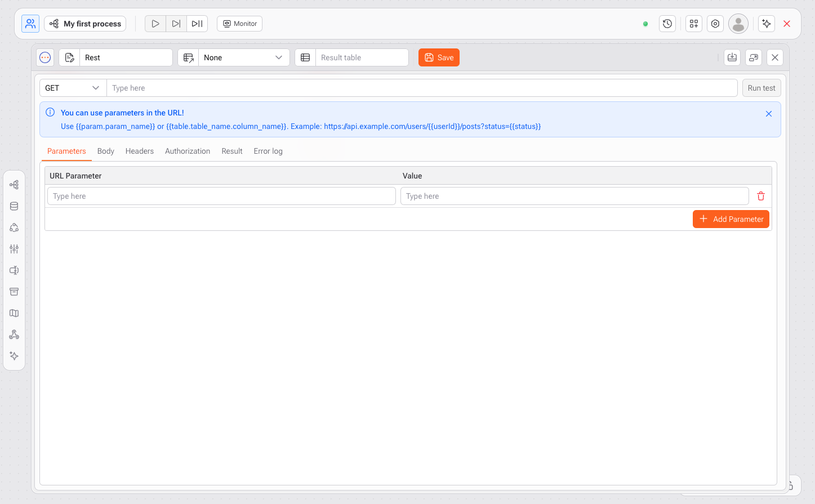The width and height of the screenshot is (815, 504).
Task: Click the history clock icon
Action: (667, 24)
